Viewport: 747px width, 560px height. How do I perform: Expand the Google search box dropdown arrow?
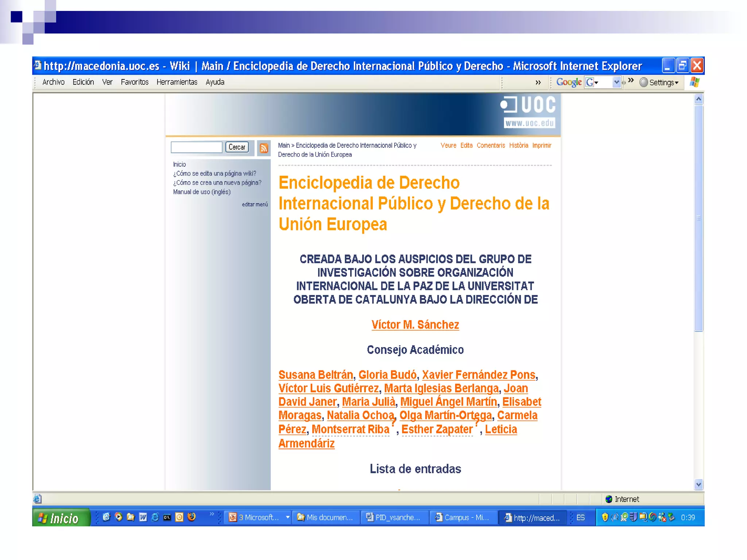pos(616,82)
